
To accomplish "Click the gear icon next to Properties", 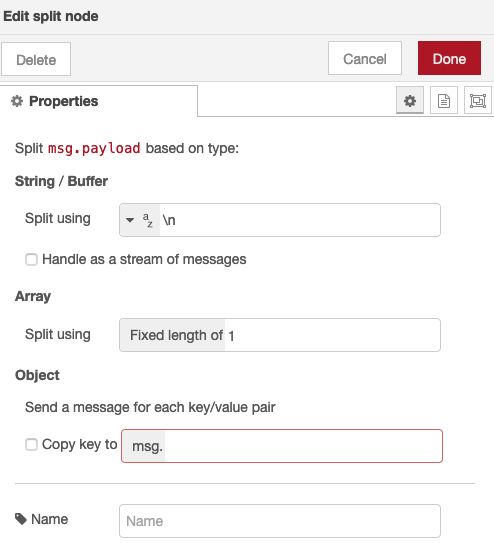I will [x=17, y=101].
